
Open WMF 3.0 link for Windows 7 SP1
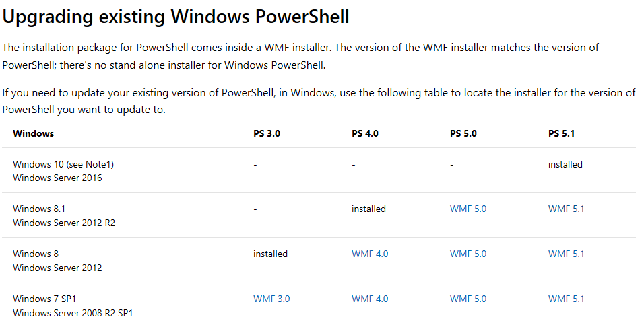pos(271,299)
